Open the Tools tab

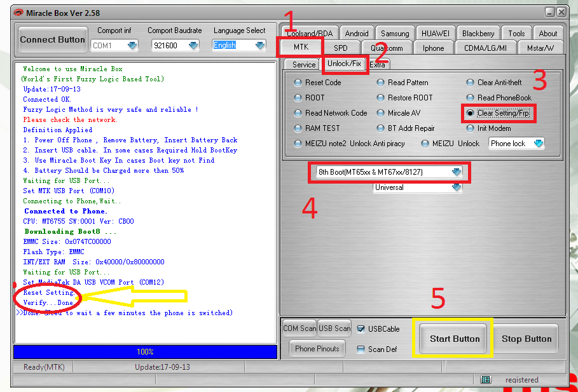(516, 34)
